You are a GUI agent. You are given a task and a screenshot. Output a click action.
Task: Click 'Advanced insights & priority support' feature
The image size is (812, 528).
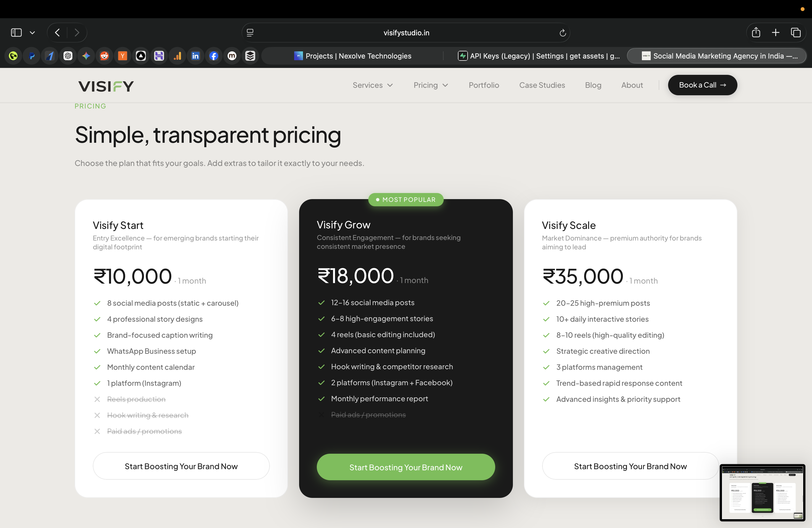point(618,399)
